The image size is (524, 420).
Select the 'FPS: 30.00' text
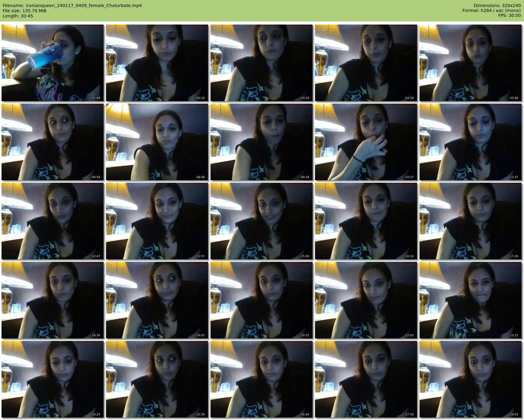coord(510,15)
